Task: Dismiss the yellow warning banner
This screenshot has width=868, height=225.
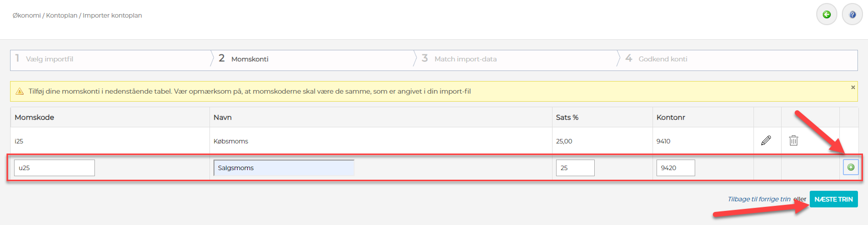Action: click(853, 88)
